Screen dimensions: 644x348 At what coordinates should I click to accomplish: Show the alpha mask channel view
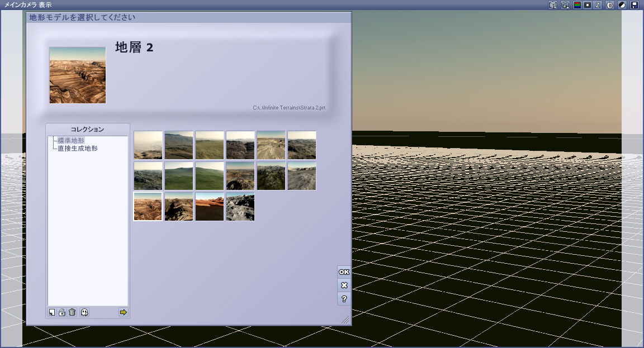[588, 5]
